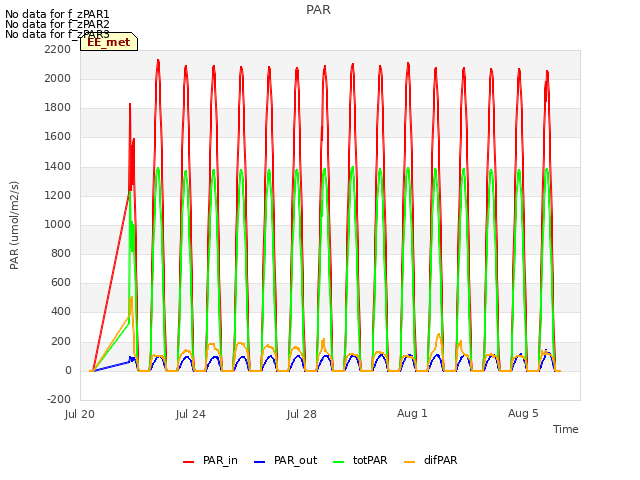Select the difPAR legend label
Screen dimensions: 640x480
click(x=440, y=460)
